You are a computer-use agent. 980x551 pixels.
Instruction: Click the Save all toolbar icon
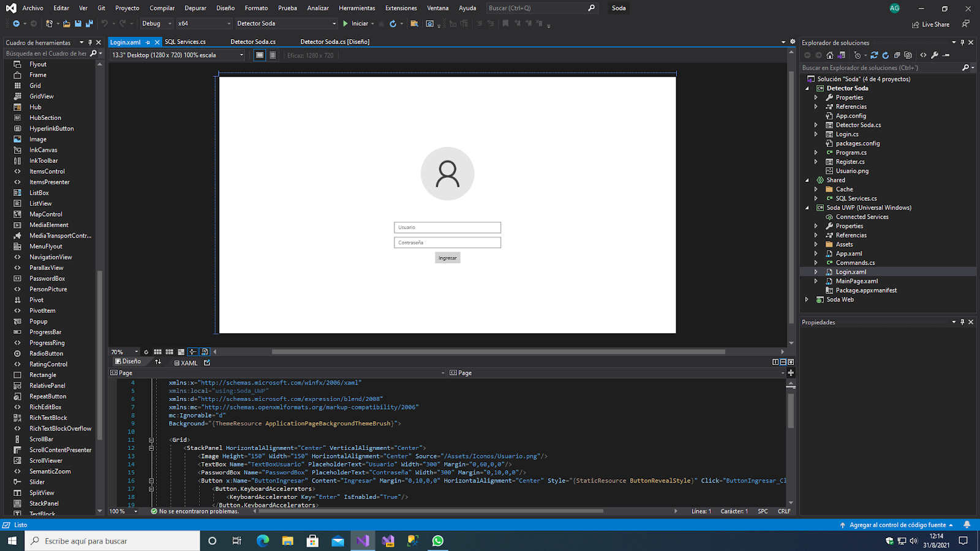(89, 23)
